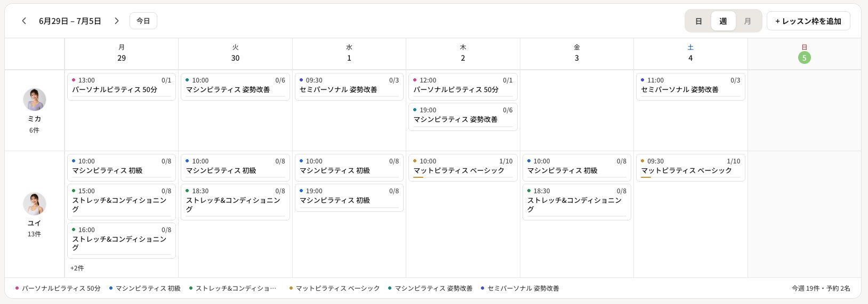
Task: Open ミカ's Tuesday 10:00 マシンピラティス 姿勢改善 lesson
Action: (x=235, y=87)
